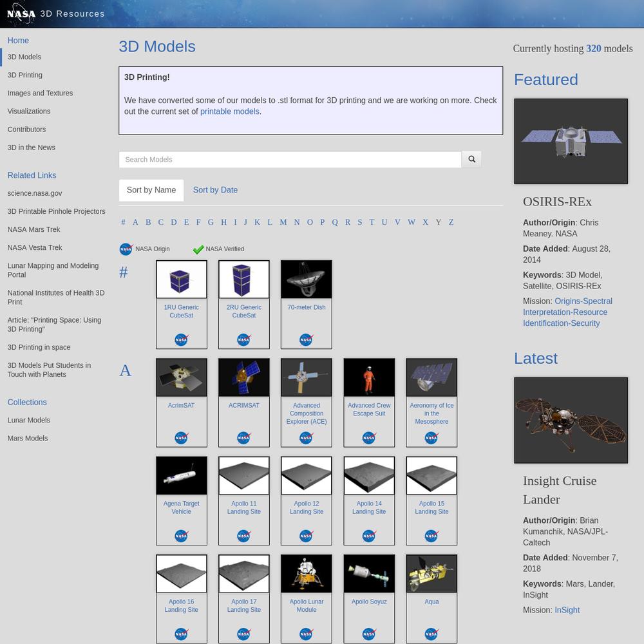Click the search magnifier button
The width and height of the screenshot is (644, 644).
point(471,159)
